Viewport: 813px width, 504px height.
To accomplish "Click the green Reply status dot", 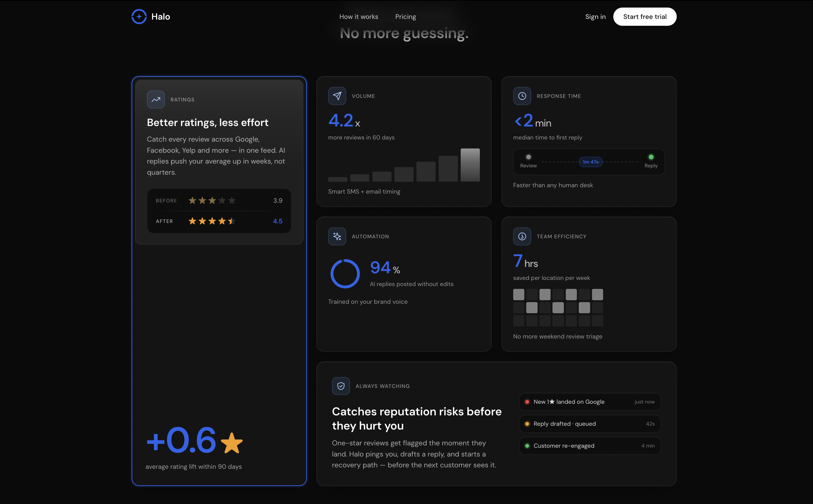I will (x=651, y=157).
